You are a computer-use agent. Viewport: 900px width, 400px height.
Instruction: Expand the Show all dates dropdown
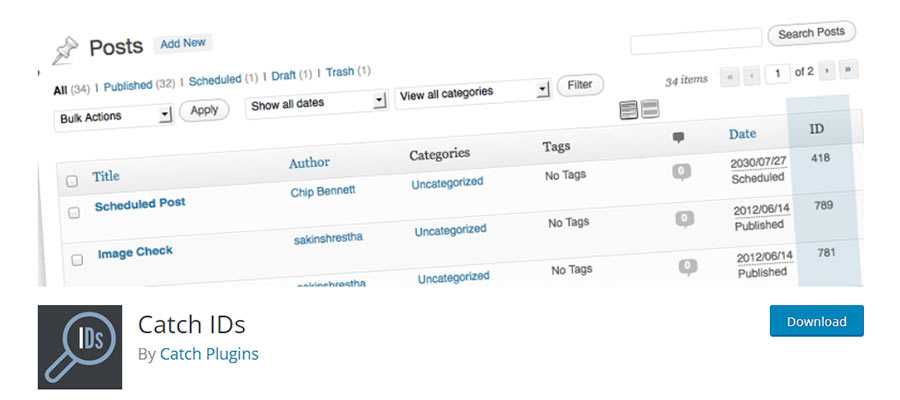coord(317,103)
